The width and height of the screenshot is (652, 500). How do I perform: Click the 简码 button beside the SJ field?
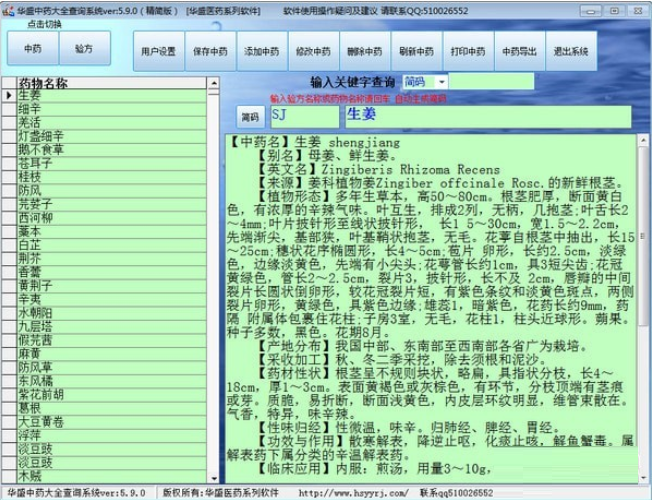(x=249, y=117)
